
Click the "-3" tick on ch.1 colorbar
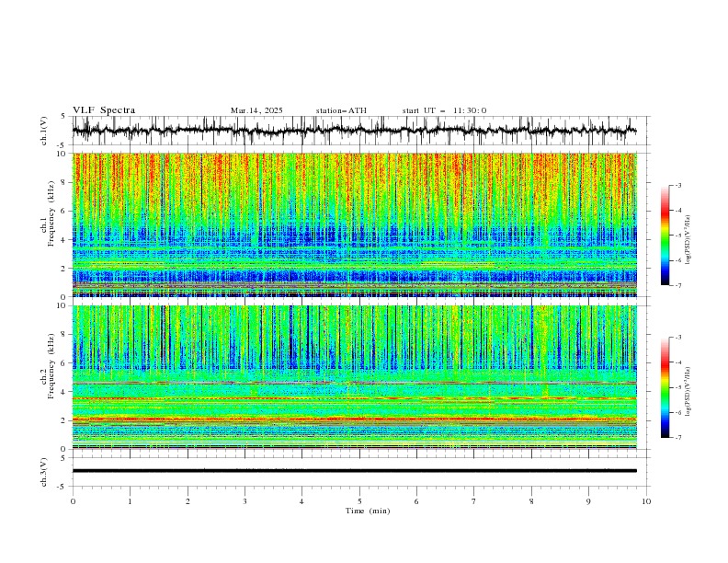[677, 185]
